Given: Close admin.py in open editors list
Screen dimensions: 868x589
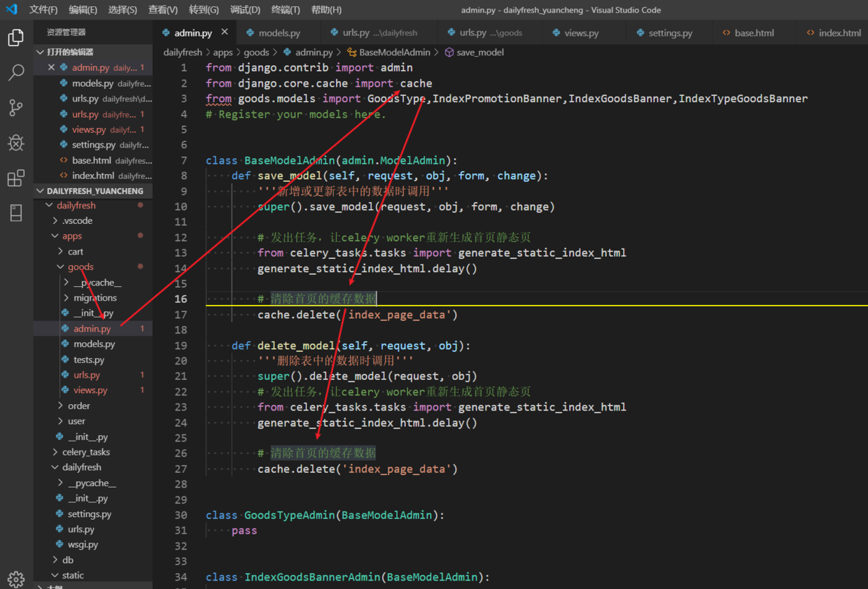Looking at the screenshot, I should (x=51, y=68).
